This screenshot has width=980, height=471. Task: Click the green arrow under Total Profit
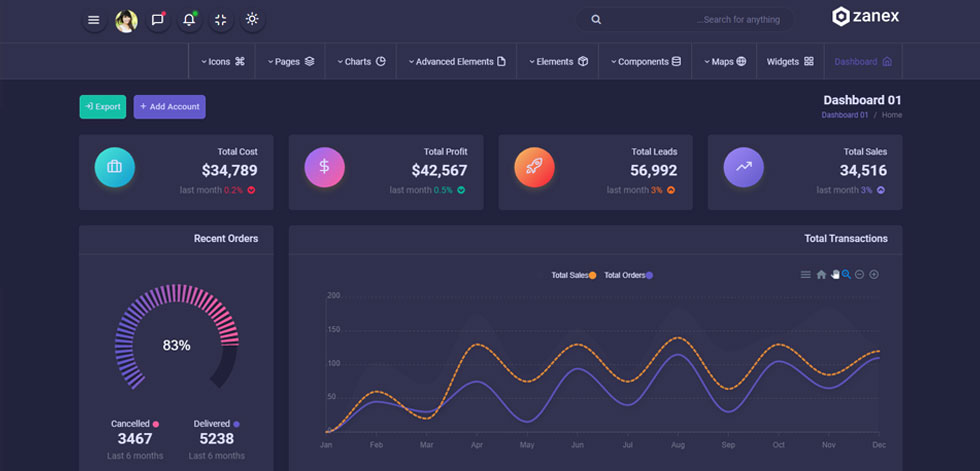461,190
